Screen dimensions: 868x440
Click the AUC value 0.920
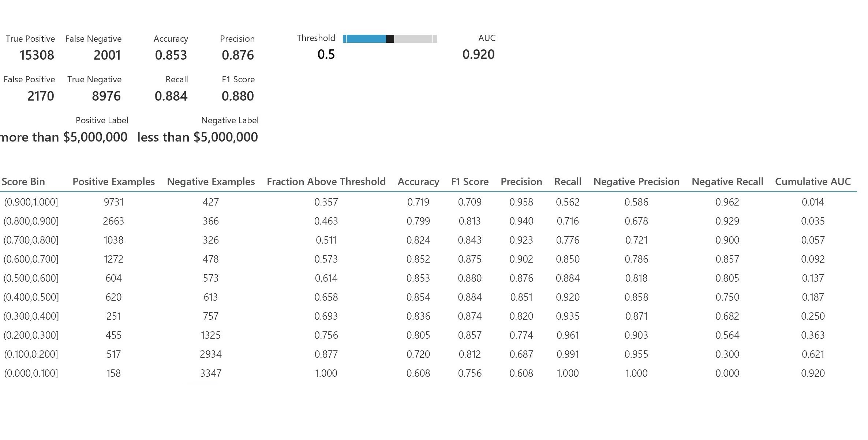478,54
